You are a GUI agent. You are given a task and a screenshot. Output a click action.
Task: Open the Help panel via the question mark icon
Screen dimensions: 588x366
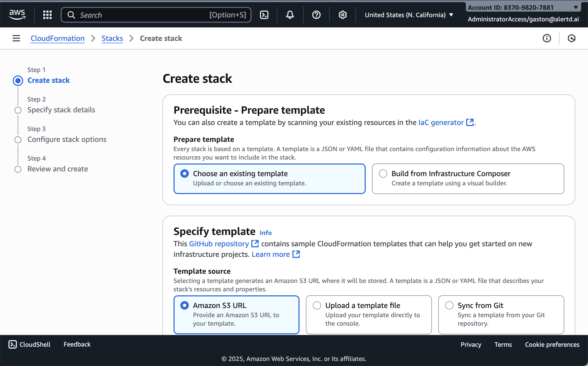click(x=316, y=15)
